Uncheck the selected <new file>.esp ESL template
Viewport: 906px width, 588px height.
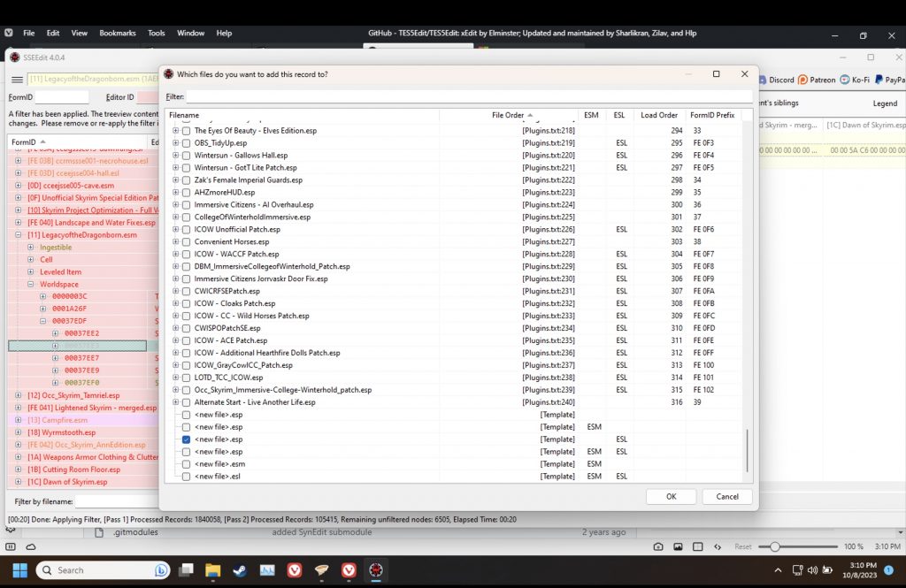click(186, 439)
